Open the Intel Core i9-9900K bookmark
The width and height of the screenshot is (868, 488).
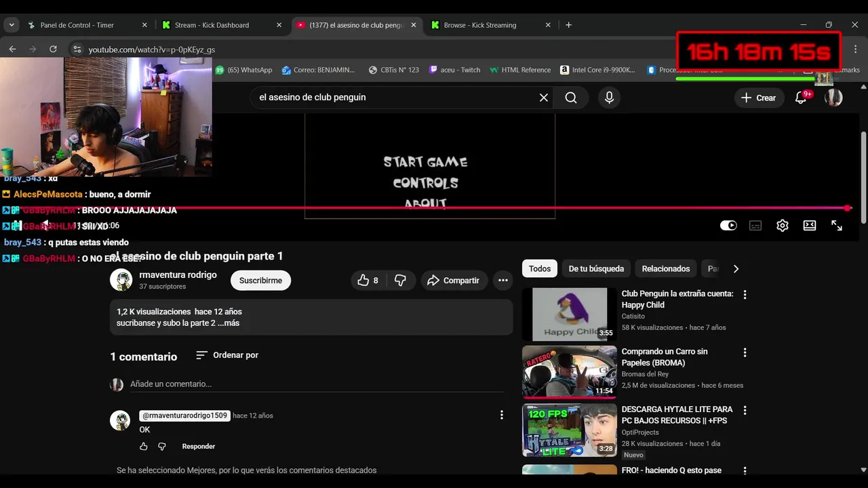coord(598,70)
